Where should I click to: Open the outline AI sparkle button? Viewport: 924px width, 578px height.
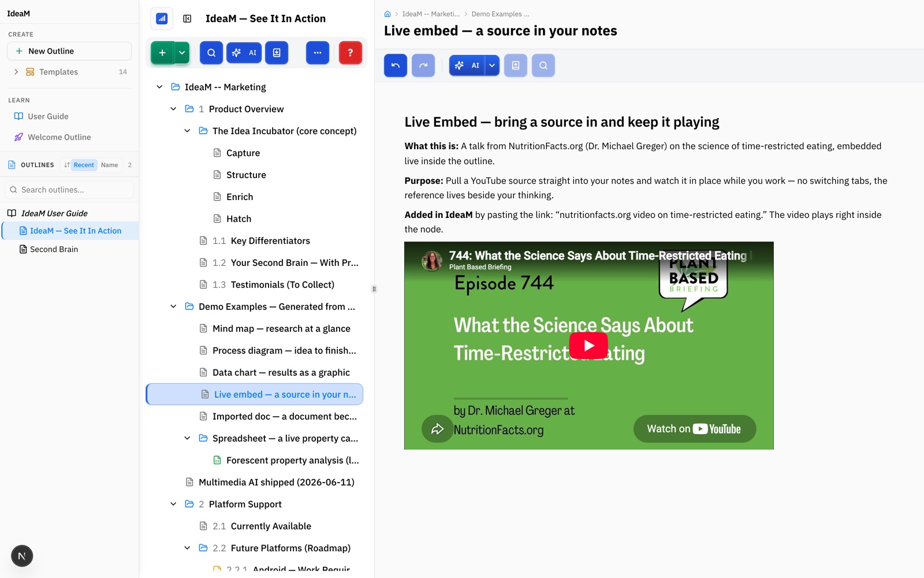click(244, 53)
